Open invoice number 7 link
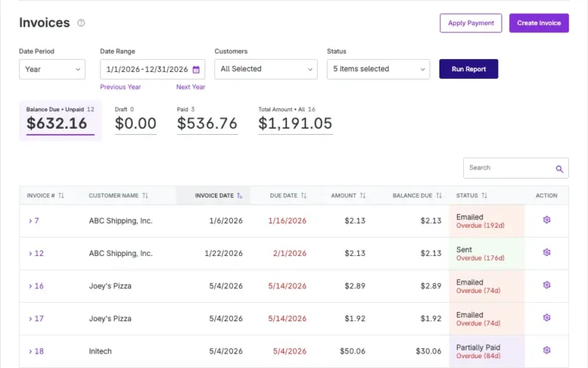 (37, 221)
